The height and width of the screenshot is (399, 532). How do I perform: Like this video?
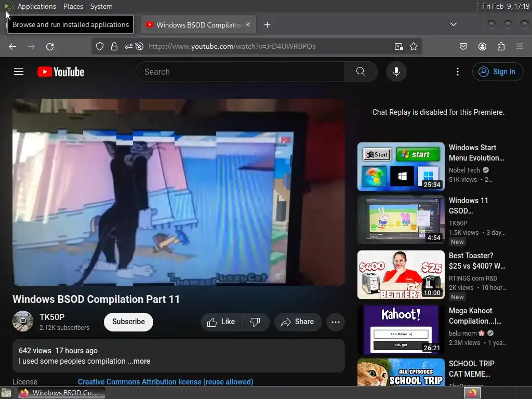[x=221, y=322]
